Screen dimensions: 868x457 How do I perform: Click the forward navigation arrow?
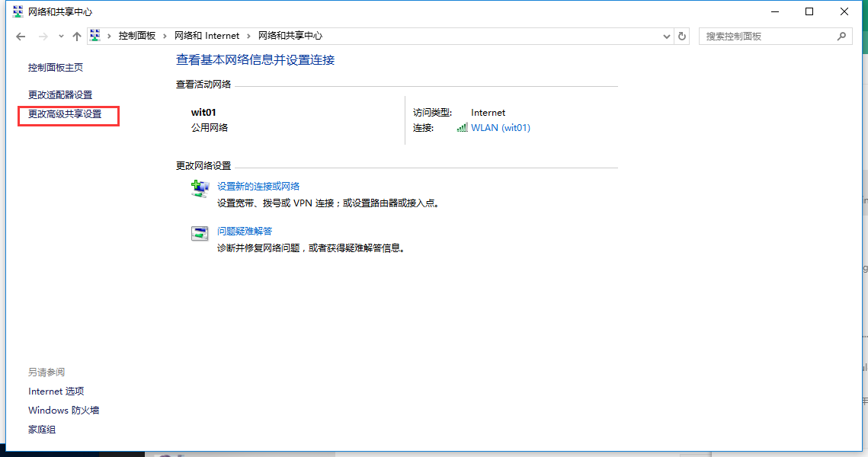pos(43,37)
